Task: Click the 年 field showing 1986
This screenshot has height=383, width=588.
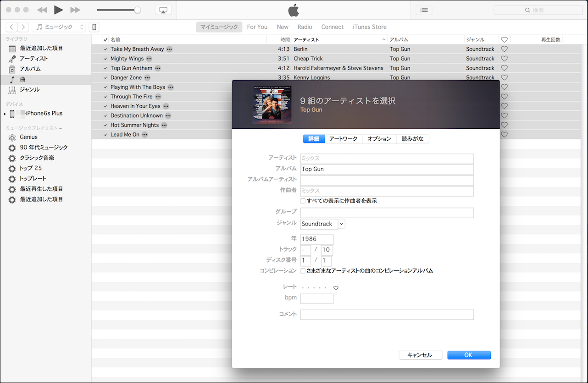Action: pyautogui.click(x=317, y=240)
